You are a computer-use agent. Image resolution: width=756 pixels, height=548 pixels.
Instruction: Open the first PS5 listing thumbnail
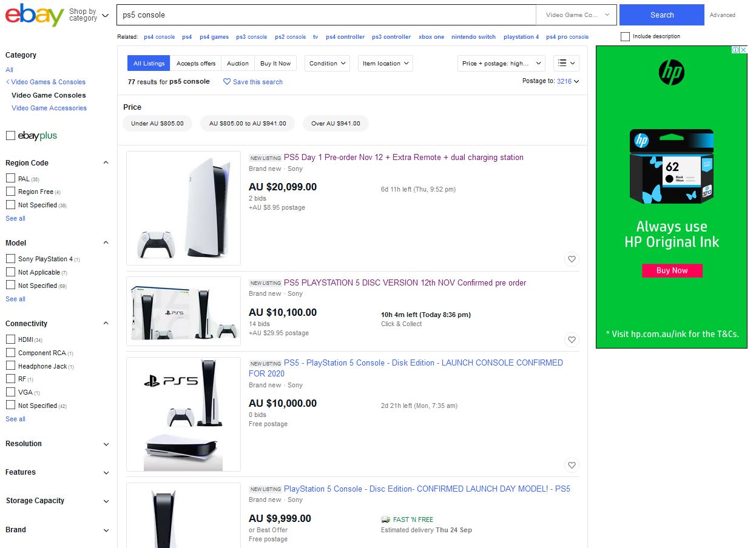click(x=183, y=208)
